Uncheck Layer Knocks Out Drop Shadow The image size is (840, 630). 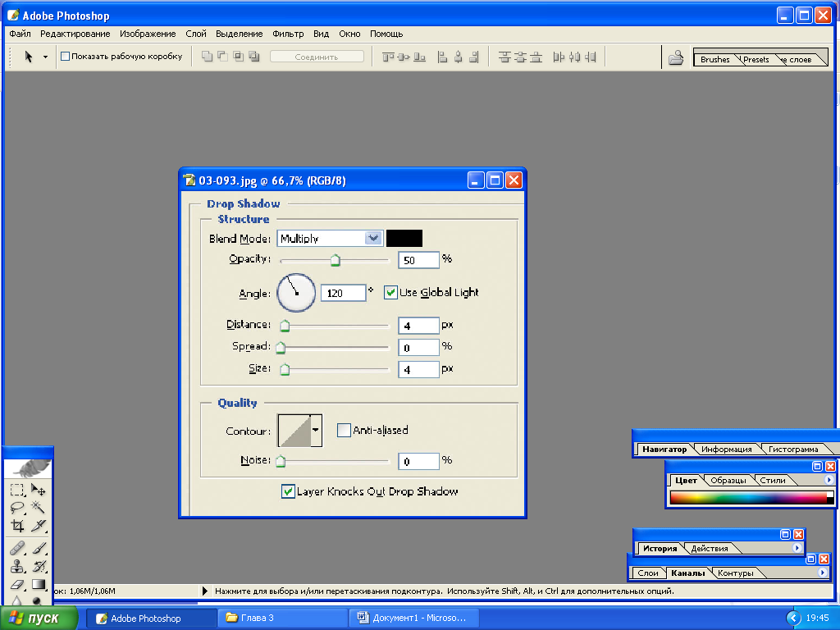[x=288, y=491]
